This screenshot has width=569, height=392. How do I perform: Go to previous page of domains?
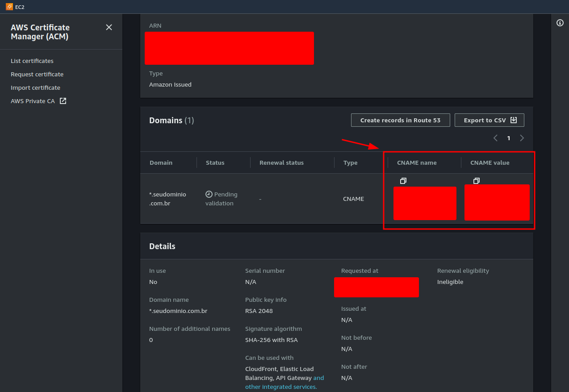coord(495,138)
